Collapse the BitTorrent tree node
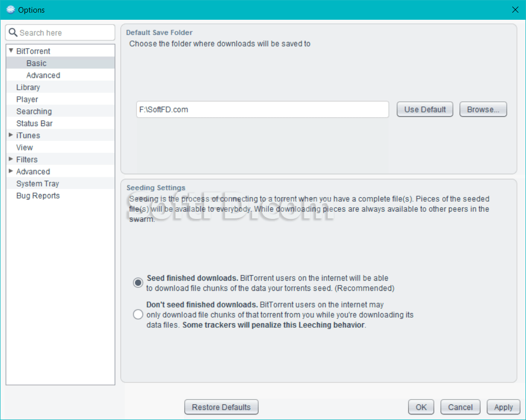Viewport: 526px width, 420px height. [11, 51]
